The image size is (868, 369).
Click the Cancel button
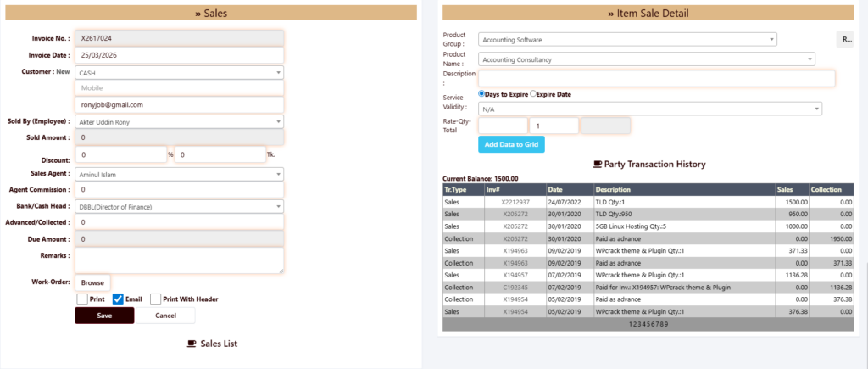click(x=165, y=316)
